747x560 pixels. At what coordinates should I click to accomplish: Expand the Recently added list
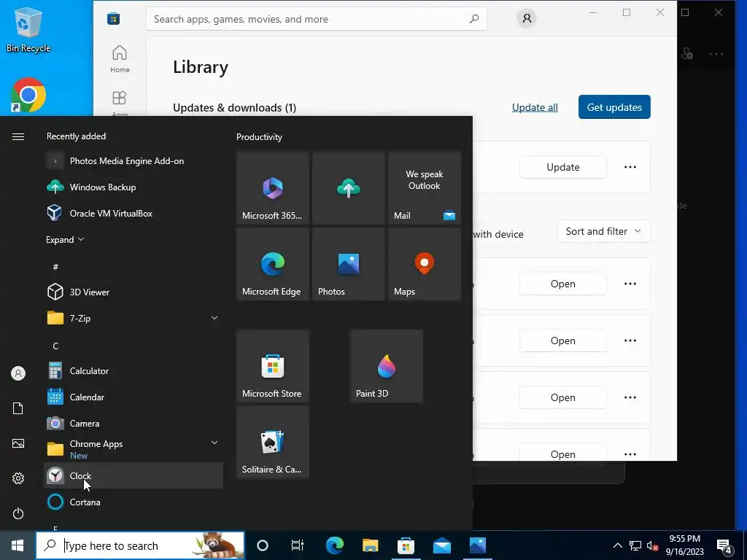click(x=65, y=239)
